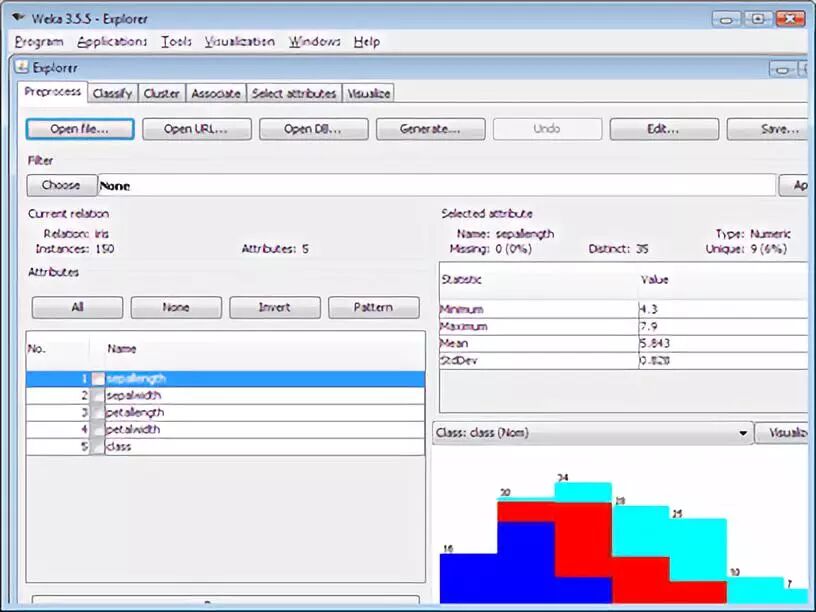This screenshot has width=816, height=612.
Task: Click the filter field showing None
Action: [437, 186]
